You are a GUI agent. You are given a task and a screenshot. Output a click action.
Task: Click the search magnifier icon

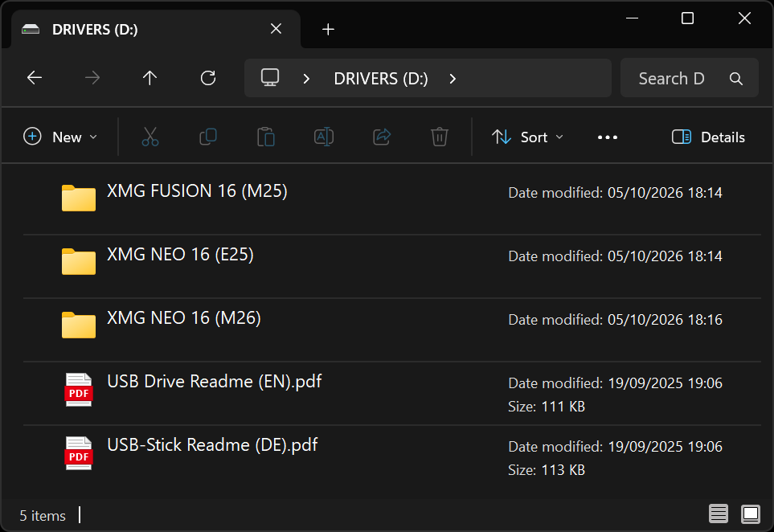point(736,79)
